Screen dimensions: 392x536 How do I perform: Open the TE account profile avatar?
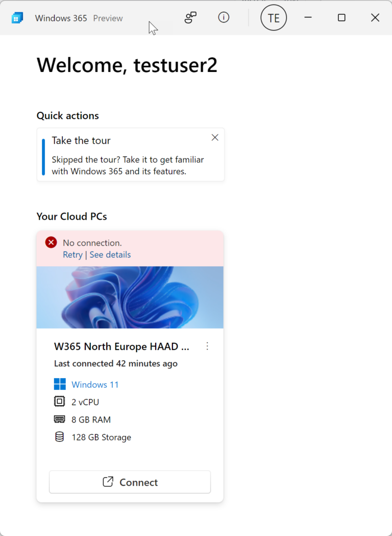[274, 17]
